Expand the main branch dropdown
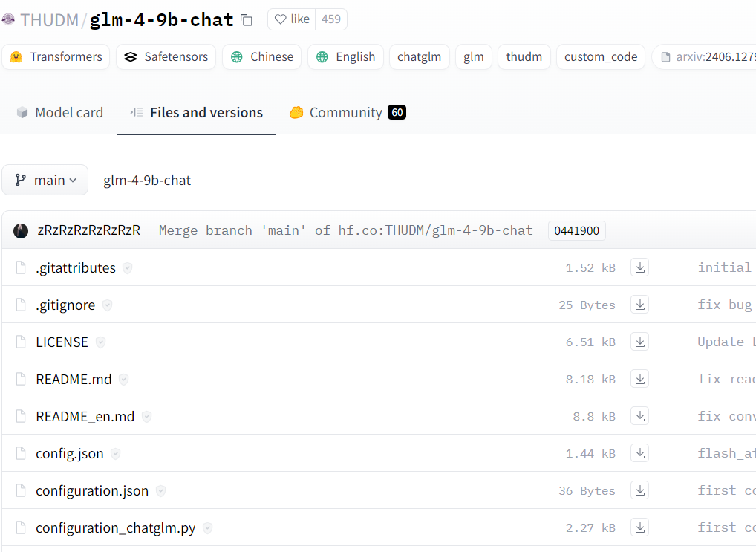The height and width of the screenshot is (552, 756). pyautogui.click(x=45, y=180)
